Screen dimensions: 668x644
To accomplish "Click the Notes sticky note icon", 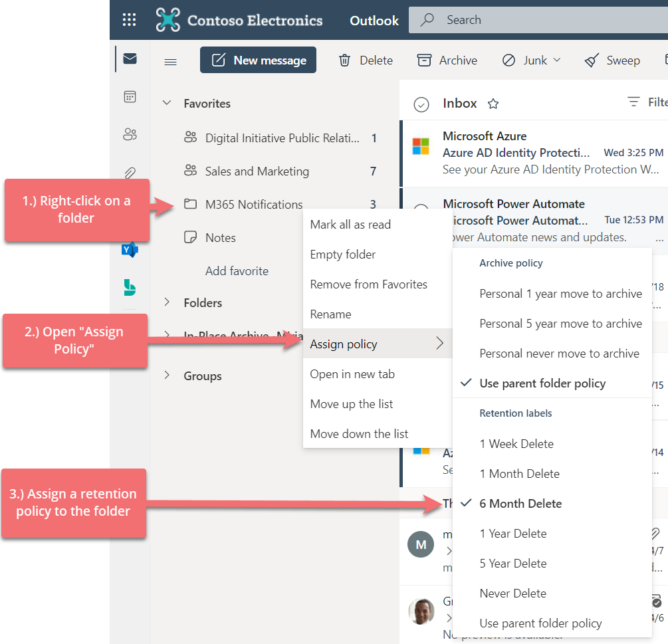I will pyautogui.click(x=190, y=237).
